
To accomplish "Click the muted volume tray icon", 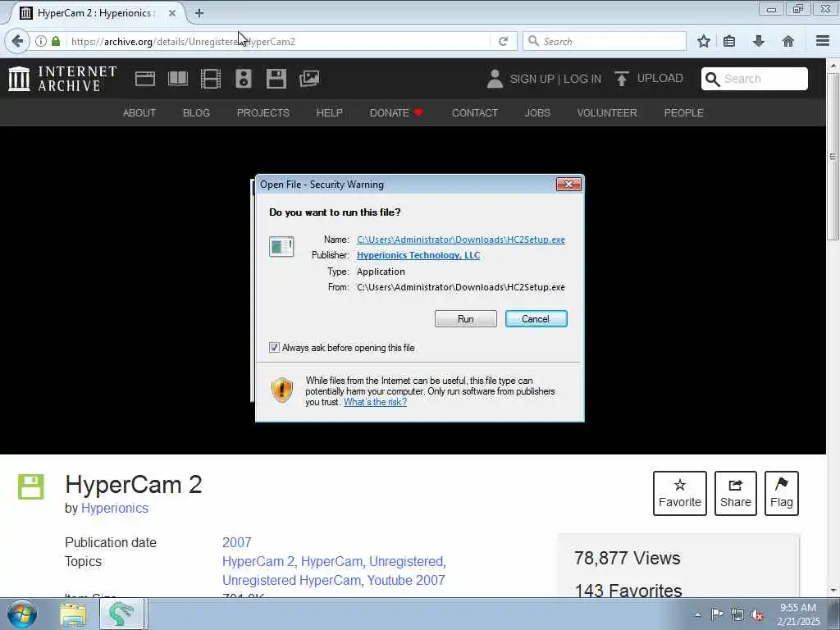I will tap(757, 614).
